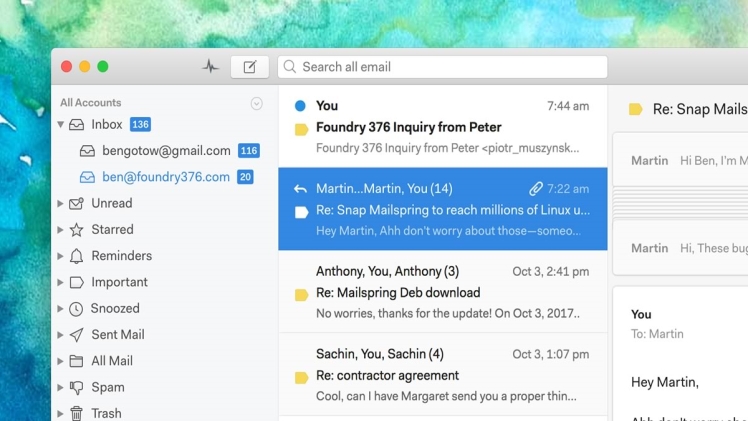Open the Trash bin icon
748x421 pixels.
76,413
